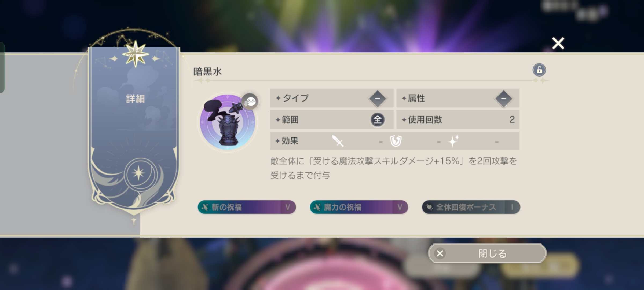Click the 属性 diamond icon
The height and width of the screenshot is (290, 644).
point(503,99)
